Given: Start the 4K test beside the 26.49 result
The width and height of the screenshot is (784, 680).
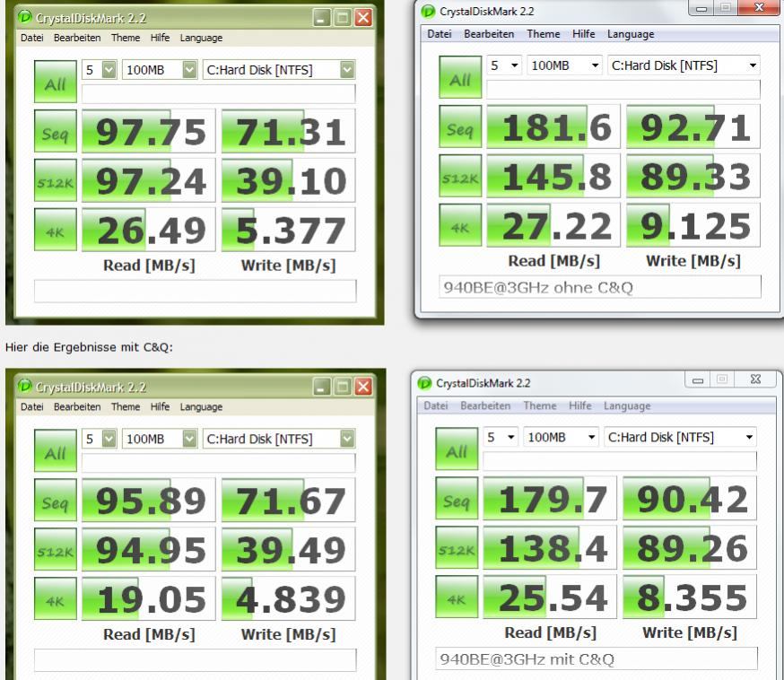Looking at the screenshot, I should point(56,230).
